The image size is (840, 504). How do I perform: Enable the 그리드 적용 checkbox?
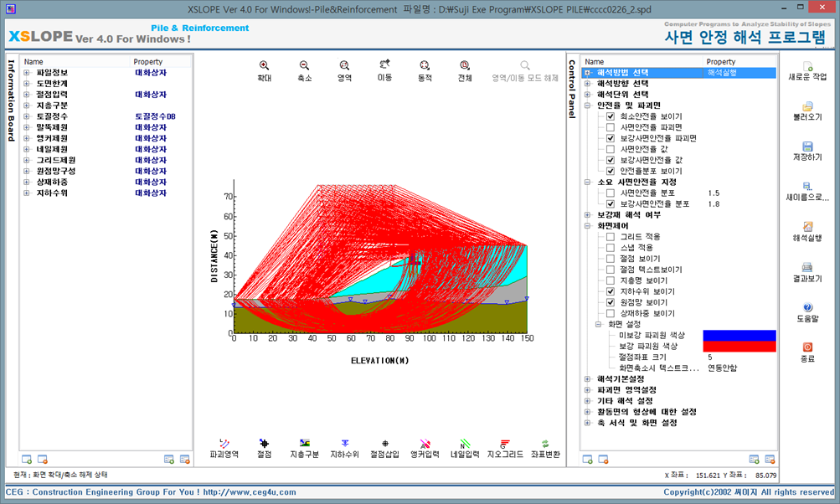[x=611, y=236]
